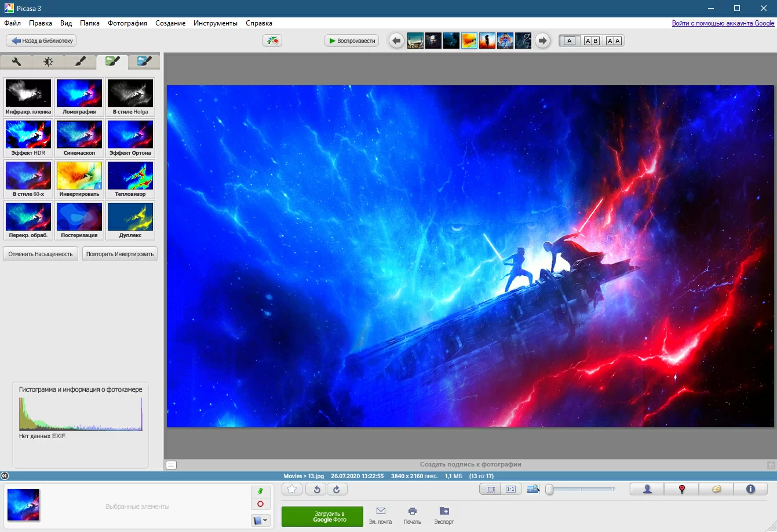Screen dimensions: 777x532
Task: Click the red circle clear-tray icon
Action: (x=260, y=504)
